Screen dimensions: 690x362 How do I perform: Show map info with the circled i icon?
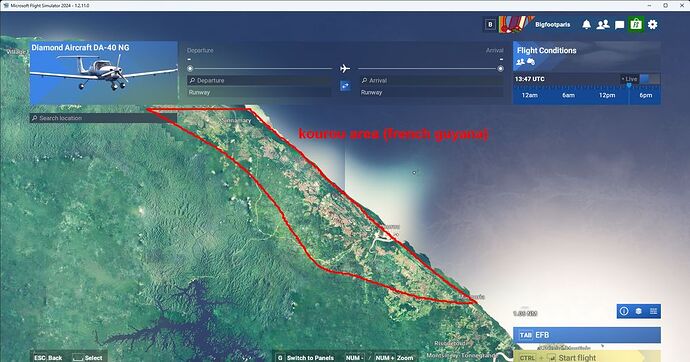[624, 311]
